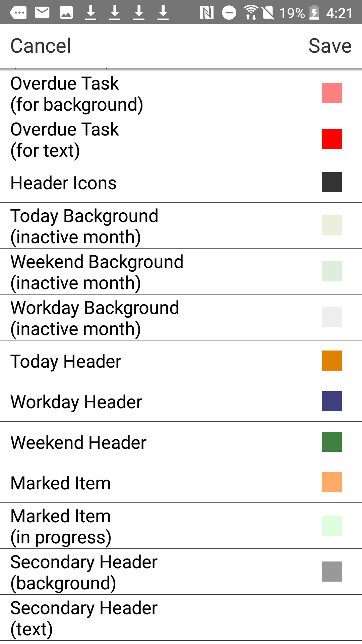Tap the email notification icon
Screen dimensions: 362x644
42,13
